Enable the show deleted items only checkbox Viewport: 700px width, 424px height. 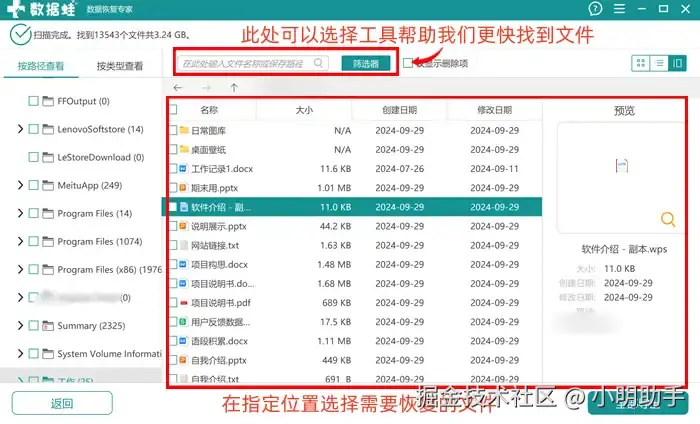[408, 63]
